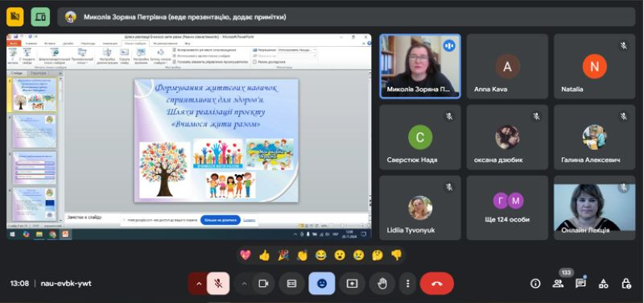Screen dimensions: 644x303
Task: Click Hide Slide ribbon icon
Action: click(x=125, y=56)
